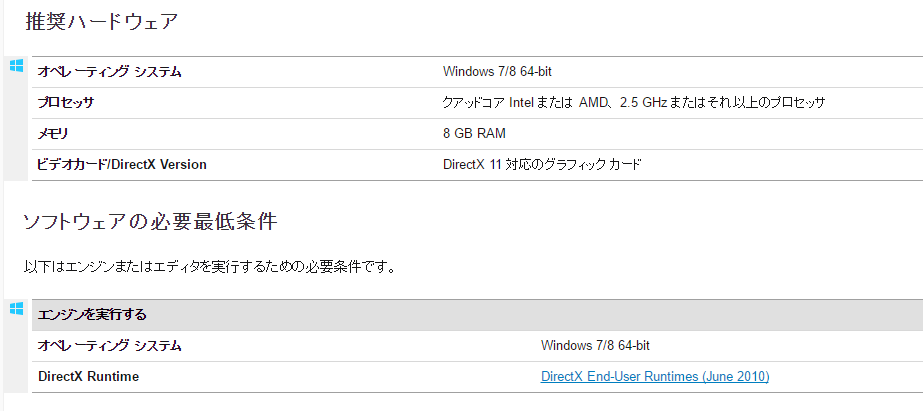Screen dimensions: 923x411
Task: Click the gray sidebar strip below first Windows logo
Action: point(14,127)
